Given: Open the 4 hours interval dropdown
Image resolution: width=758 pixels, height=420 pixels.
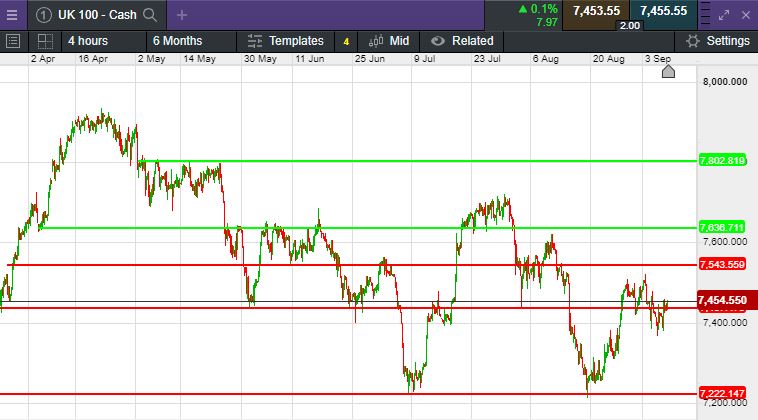Looking at the screenshot, I should [x=88, y=41].
